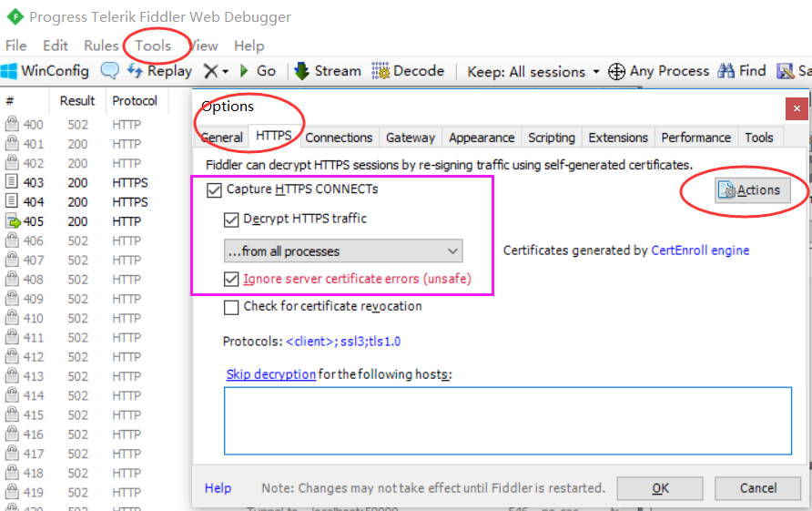Switch to the Tools options tab
Image resolution: width=812 pixels, height=511 pixels.
[759, 138]
